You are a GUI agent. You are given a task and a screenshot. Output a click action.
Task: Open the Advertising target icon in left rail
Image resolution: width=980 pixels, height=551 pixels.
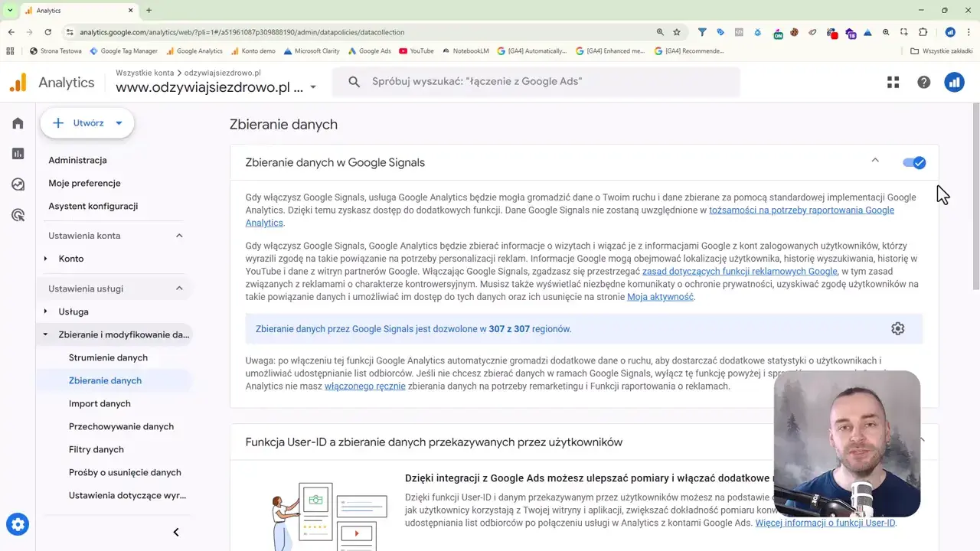tap(18, 215)
